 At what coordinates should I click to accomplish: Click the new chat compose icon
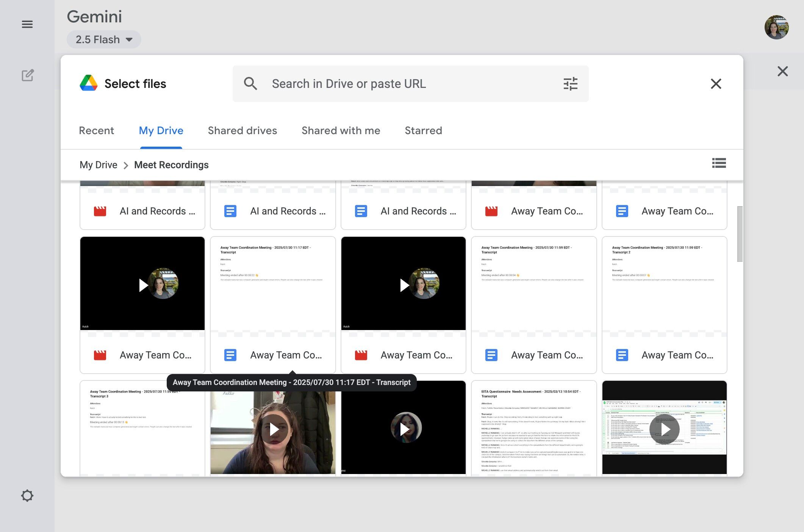coord(27,75)
